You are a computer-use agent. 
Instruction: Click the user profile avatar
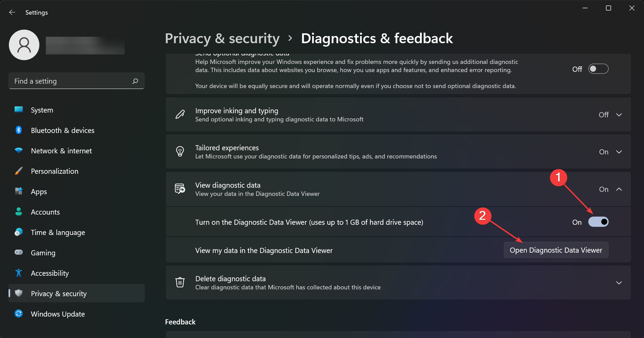click(24, 45)
